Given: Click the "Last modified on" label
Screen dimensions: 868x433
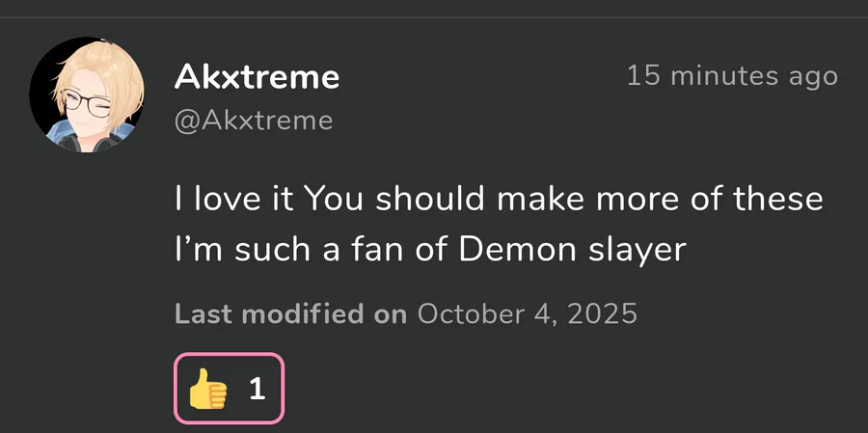Looking at the screenshot, I should 290,314.
